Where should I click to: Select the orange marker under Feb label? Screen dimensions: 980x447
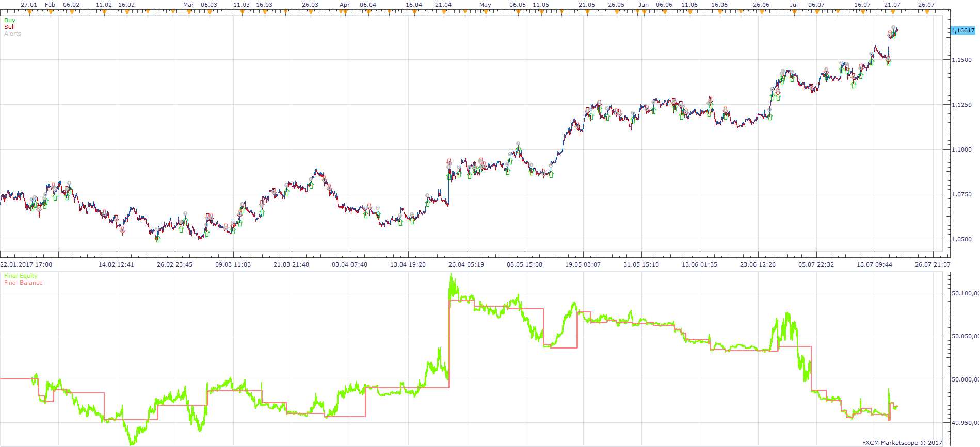tap(51, 12)
